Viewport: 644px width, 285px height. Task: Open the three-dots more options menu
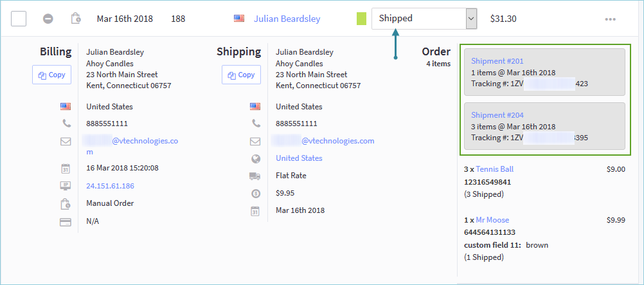(x=610, y=19)
